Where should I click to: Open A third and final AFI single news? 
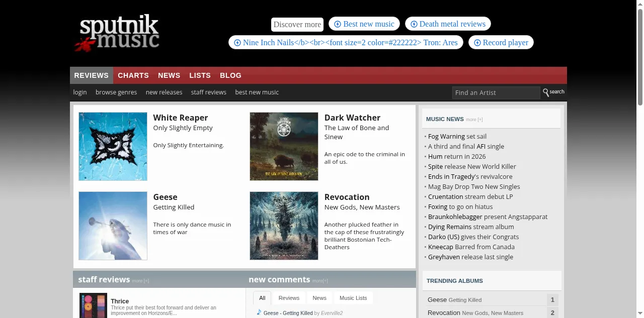[466, 146]
